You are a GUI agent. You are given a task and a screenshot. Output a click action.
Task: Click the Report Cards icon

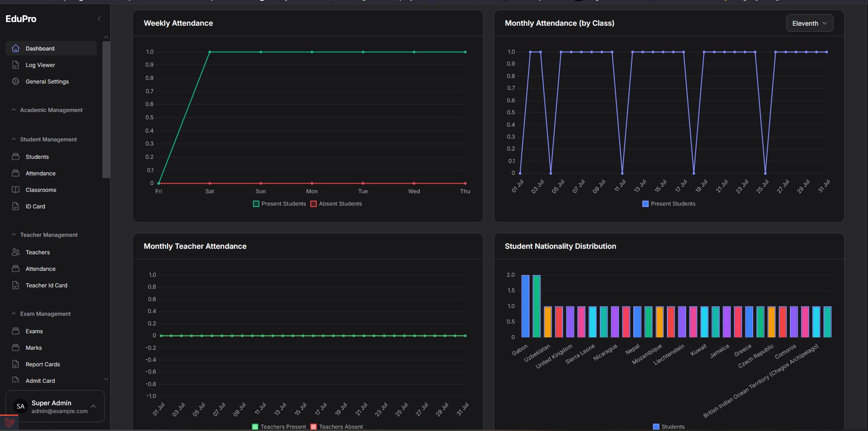point(16,364)
